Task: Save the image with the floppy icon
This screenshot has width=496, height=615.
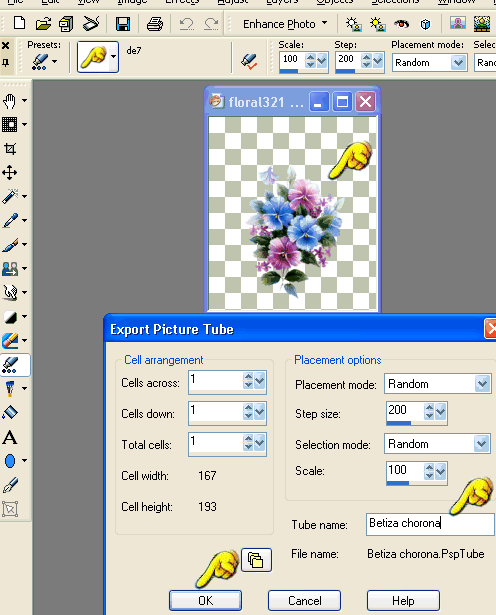Action: pos(123,24)
